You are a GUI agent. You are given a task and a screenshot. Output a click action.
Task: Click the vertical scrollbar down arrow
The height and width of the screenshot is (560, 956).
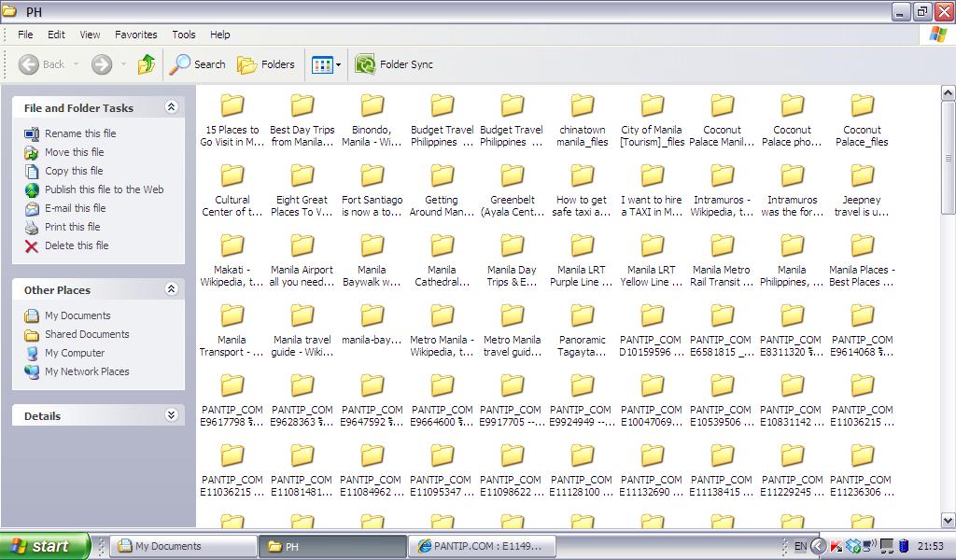point(949,521)
